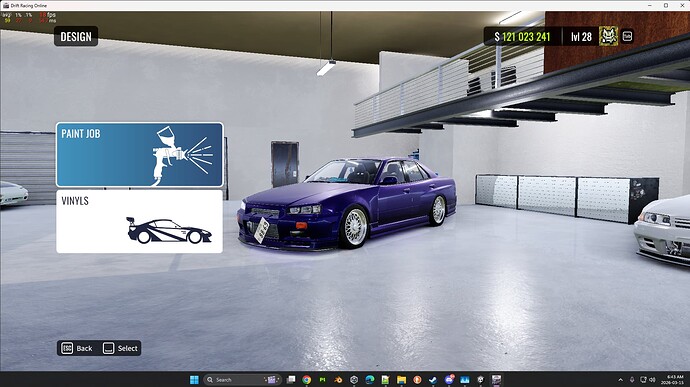The height and width of the screenshot is (387, 690).
Task: Show hidden system tray icons
Action: click(x=620, y=380)
